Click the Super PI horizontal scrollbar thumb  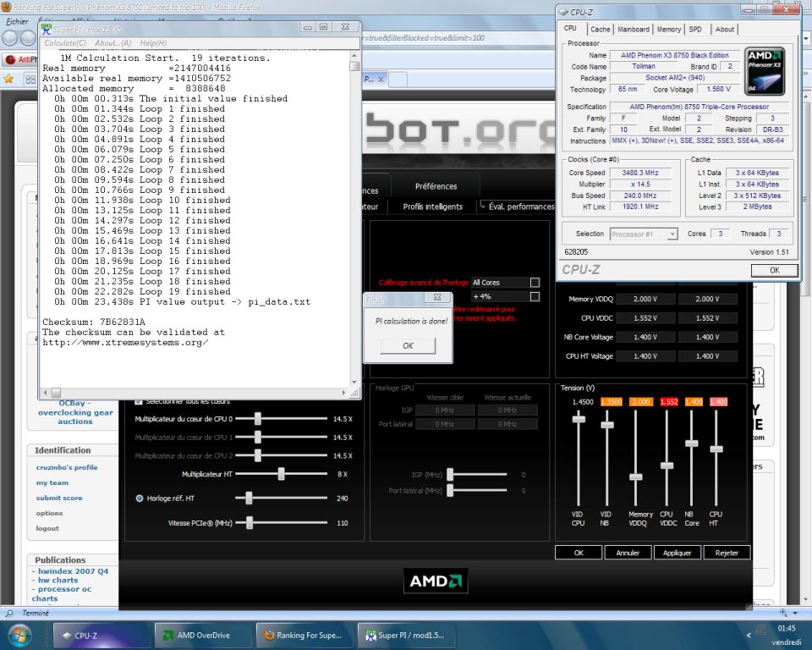tap(56, 393)
